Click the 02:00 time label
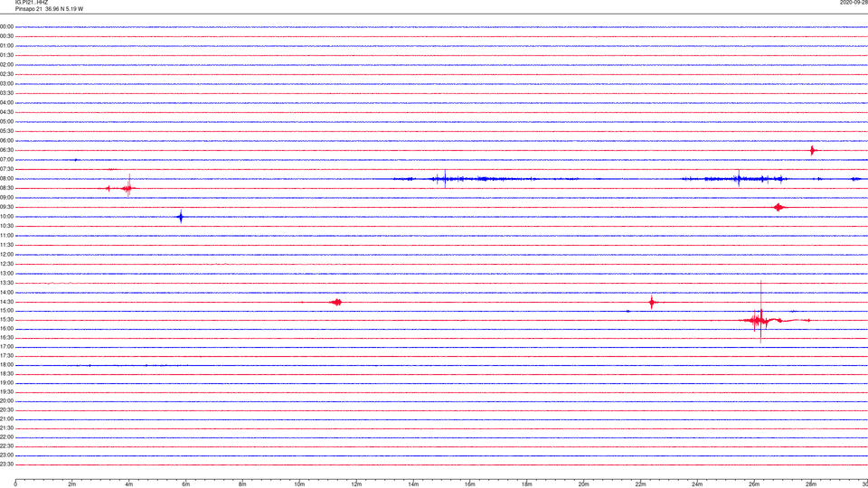 (x=6, y=65)
